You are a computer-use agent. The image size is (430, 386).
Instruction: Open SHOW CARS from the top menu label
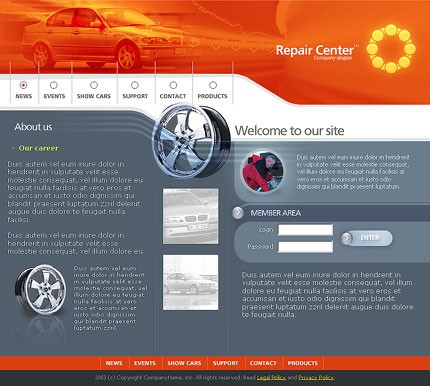click(x=94, y=96)
